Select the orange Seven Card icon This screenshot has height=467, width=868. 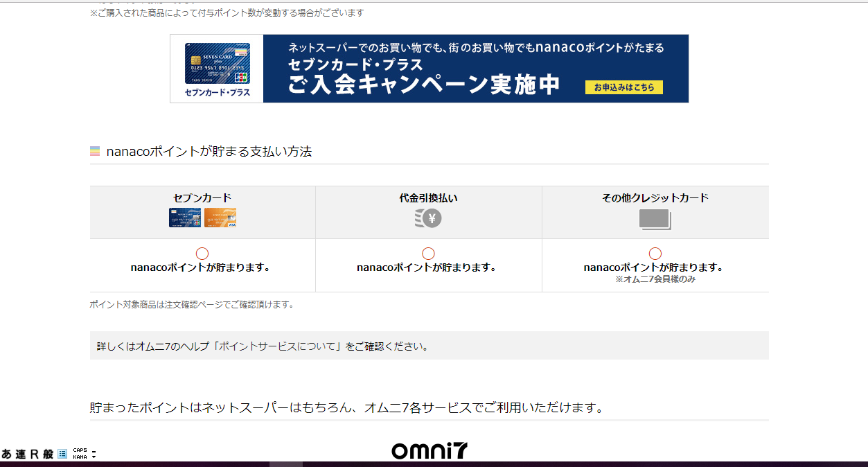point(220,218)
